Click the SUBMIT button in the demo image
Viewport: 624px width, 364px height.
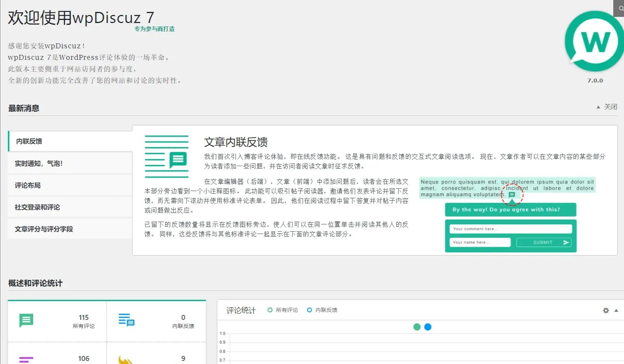[x=544, y=242]
